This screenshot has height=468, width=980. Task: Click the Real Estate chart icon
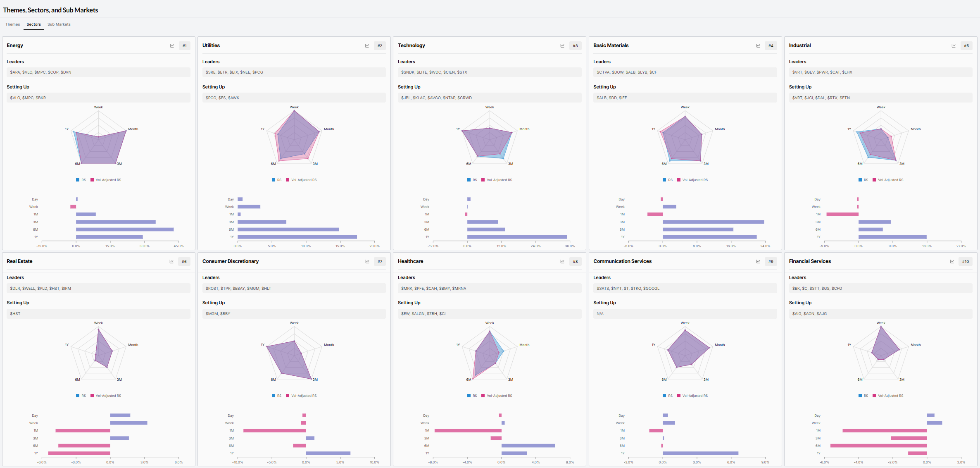[171, 262]
